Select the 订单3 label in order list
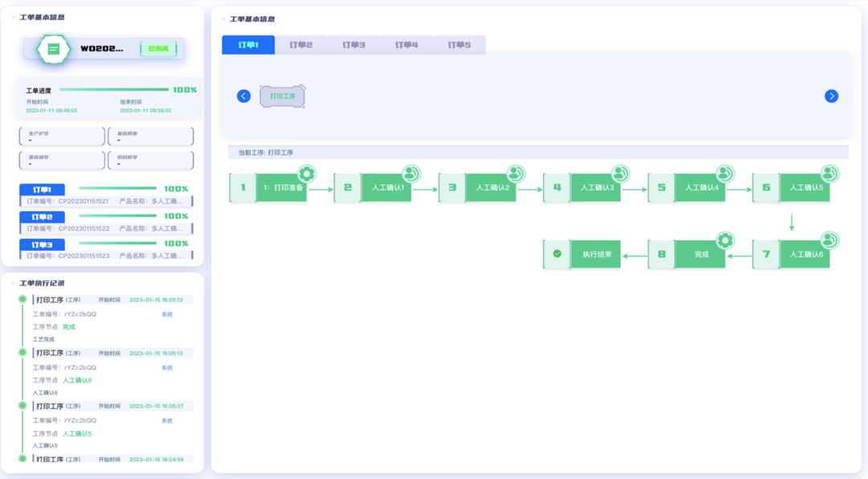 42,245
